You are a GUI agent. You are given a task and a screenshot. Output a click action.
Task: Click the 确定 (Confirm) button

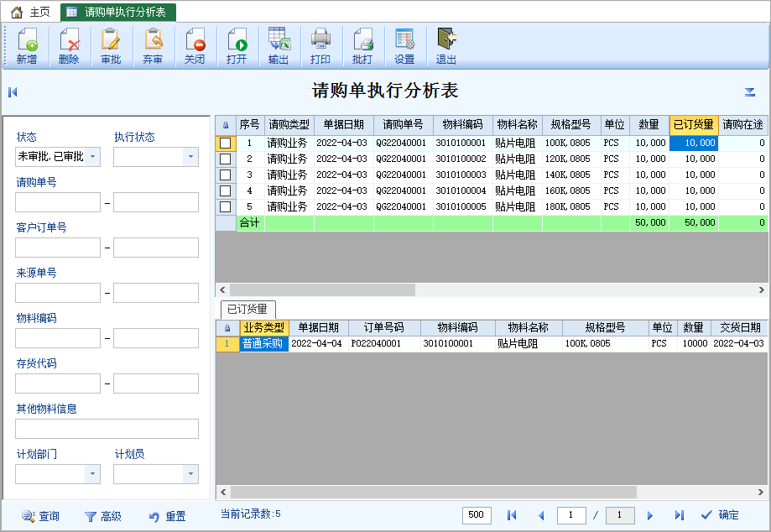(x=720, y=514)
